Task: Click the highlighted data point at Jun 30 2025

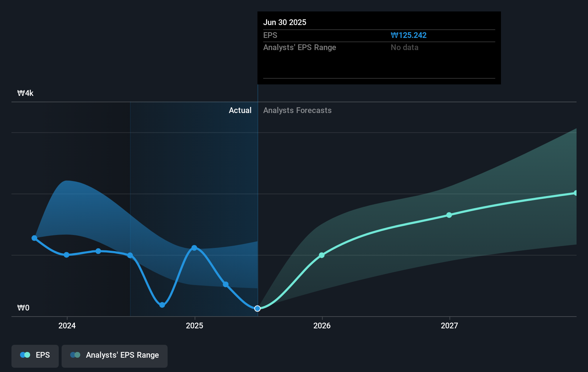Action: pos(257,308)
